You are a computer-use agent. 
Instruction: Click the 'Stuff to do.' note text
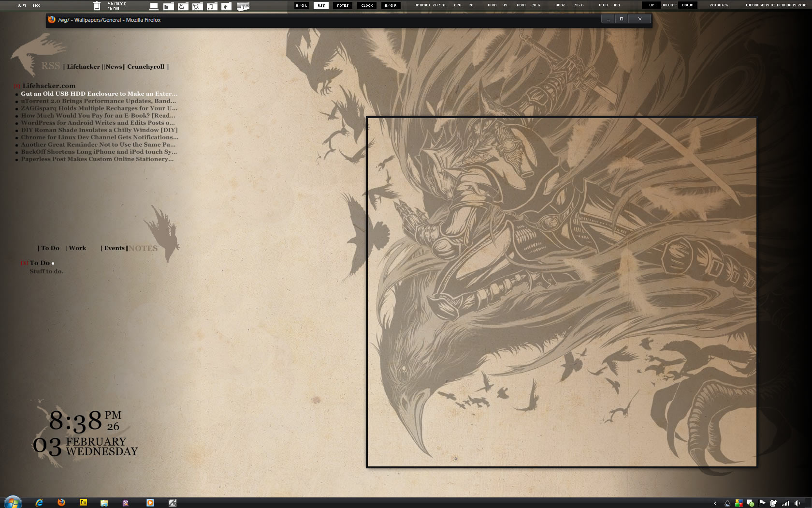[46, 271]
